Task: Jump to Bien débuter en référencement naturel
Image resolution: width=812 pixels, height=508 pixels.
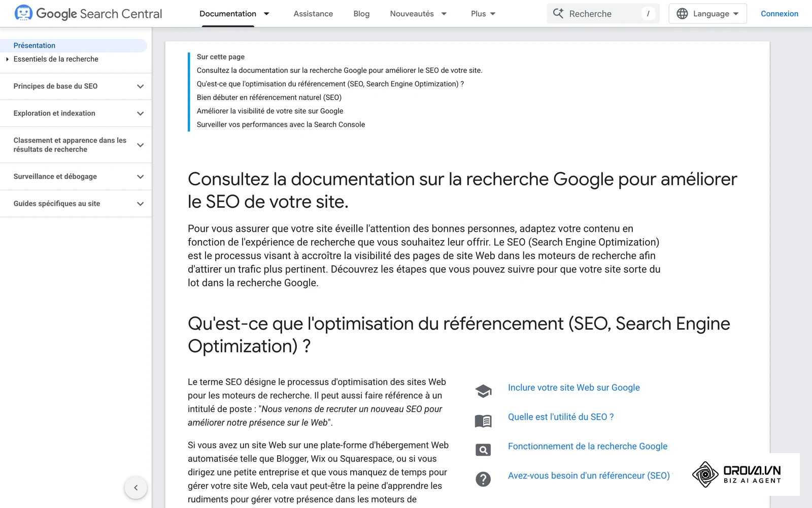Action: pyautogui.click(x=269, y=98)
